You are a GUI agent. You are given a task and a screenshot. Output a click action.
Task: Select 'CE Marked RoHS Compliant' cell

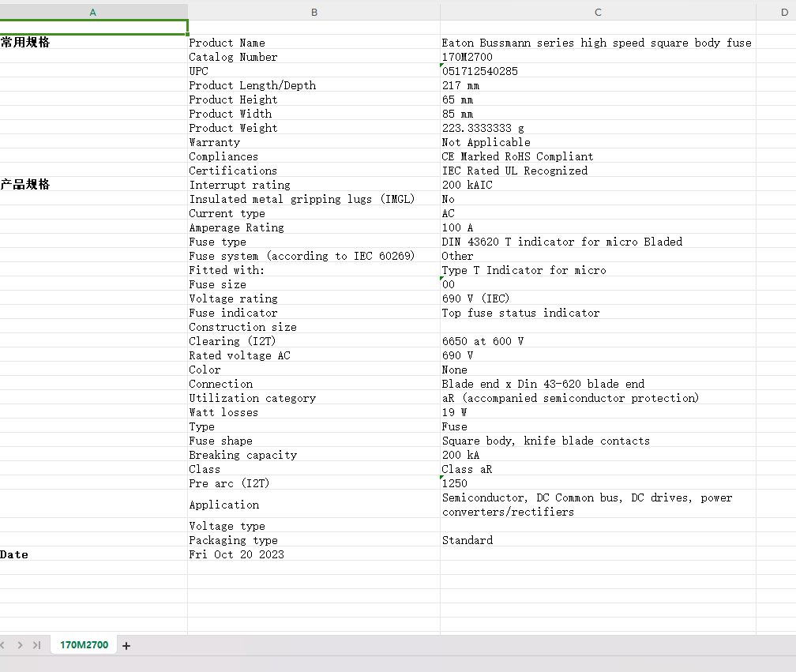pyautogui.click(x=598, y=156)
